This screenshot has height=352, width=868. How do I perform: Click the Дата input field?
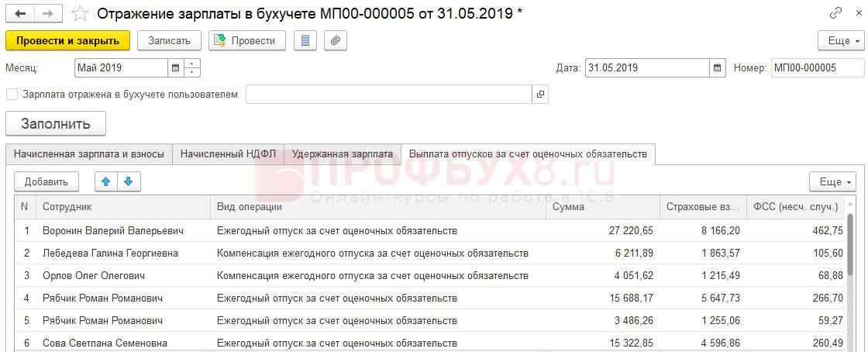click(x=648, y=68)
